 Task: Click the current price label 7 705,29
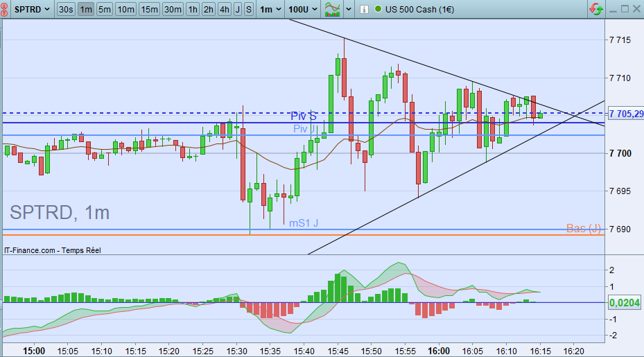tap(626, 114)
